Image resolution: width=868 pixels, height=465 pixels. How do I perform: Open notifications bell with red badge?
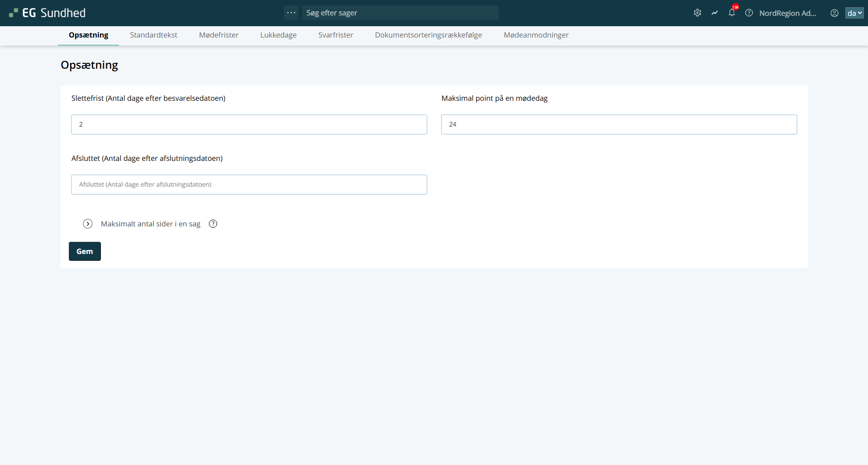(x=732, y=13)
